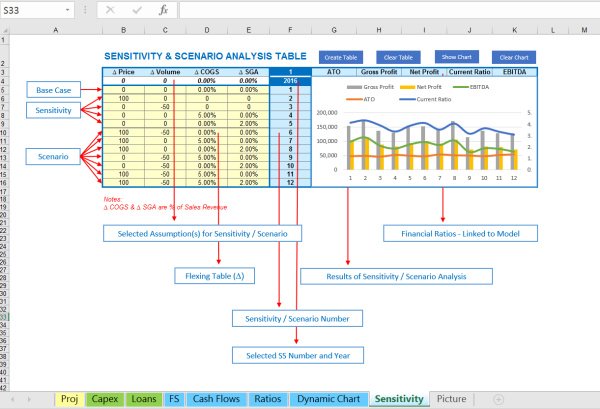600x409 pixels.
Task: Click the Select All corner triangle
Action: (x=6, y=31)
